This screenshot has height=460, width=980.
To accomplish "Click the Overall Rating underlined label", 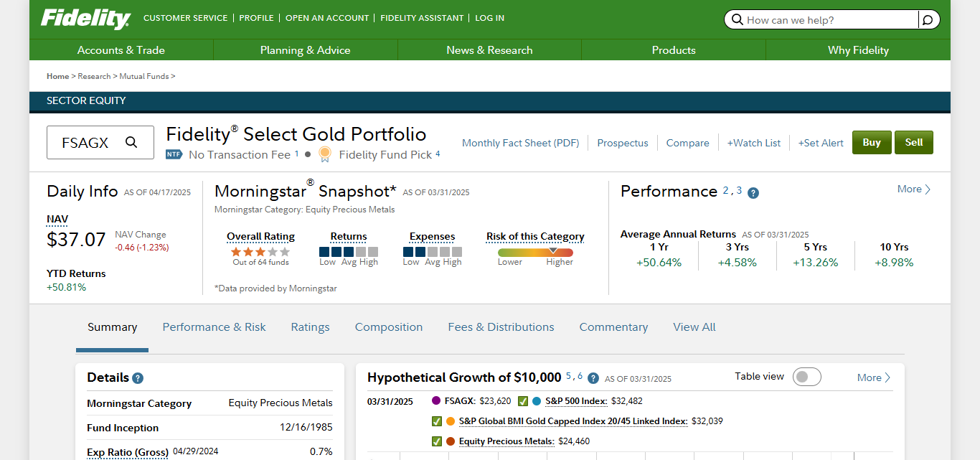I will [x=260, y=237].
